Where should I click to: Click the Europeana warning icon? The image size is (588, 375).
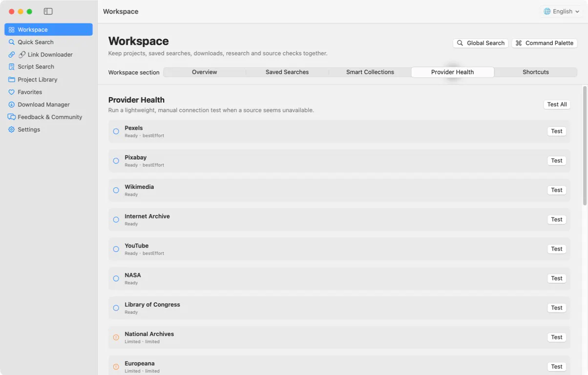click(116, 367)
